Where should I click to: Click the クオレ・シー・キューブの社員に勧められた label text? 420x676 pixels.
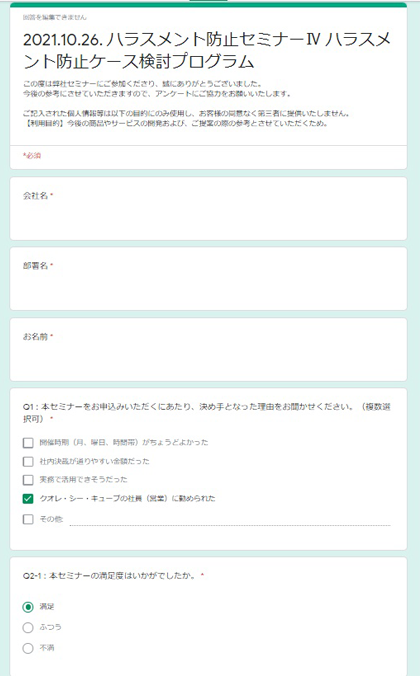pyautogui.click(x=128, y=499)
